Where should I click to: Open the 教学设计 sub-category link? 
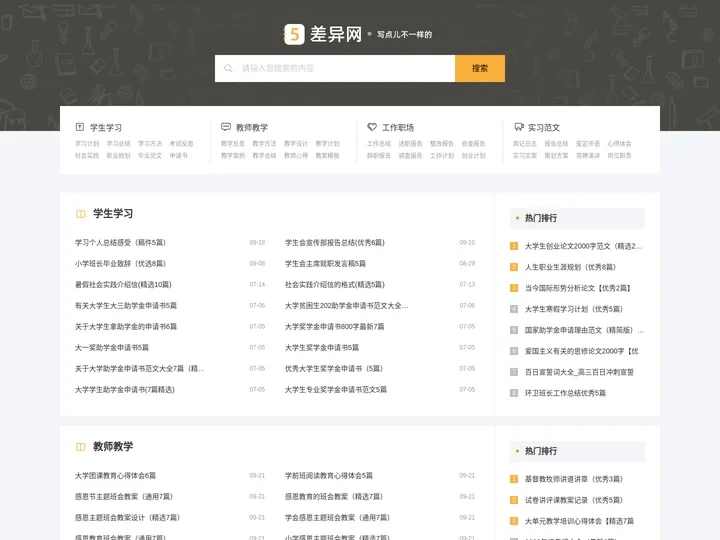tap(296, 144)
